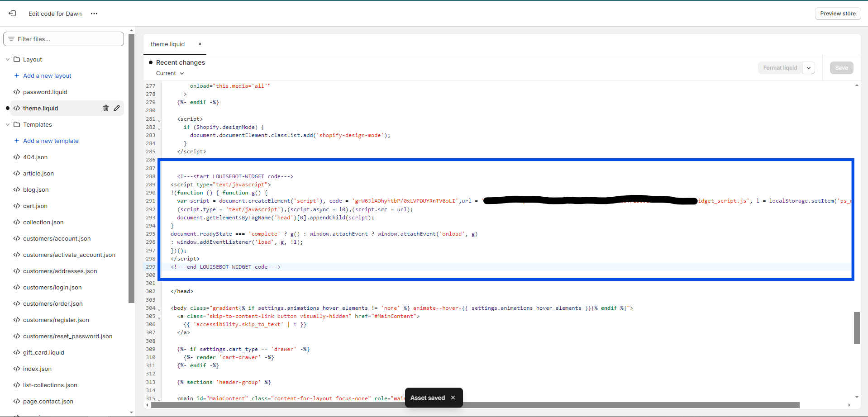Click Add a new template link
The image size is (868, 417).
(x=51, y=141)
